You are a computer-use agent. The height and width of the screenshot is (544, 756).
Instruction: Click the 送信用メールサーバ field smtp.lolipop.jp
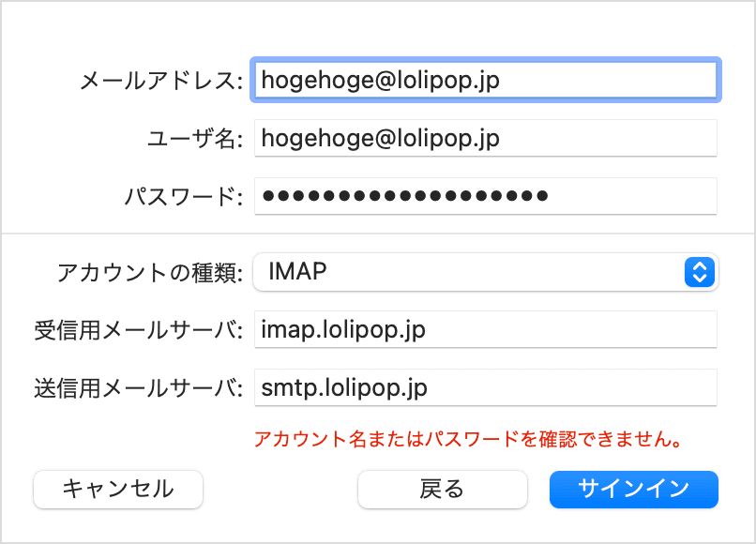(485, 387)
